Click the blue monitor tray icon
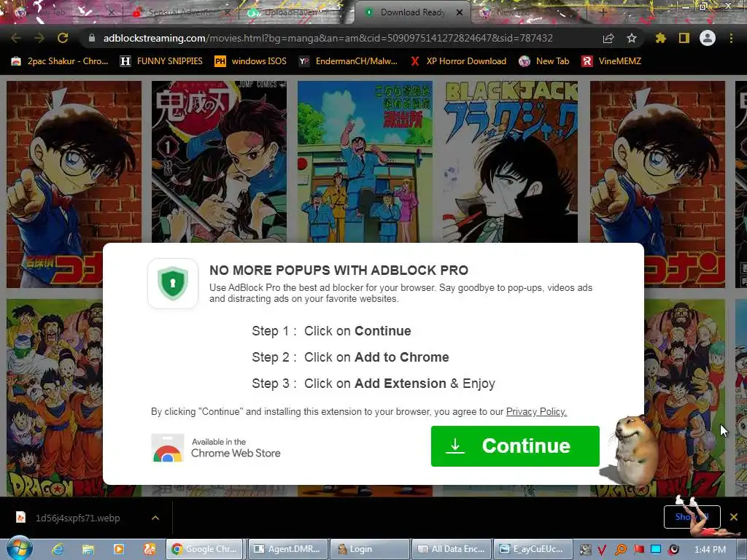Screen dimensions: 747x560 (x=656, y=550)
